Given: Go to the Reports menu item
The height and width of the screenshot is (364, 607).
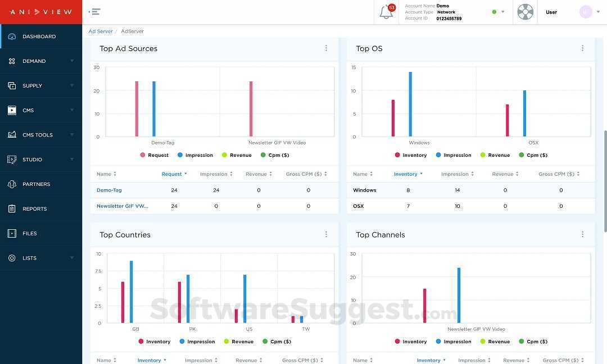Looking at the screenshot, I should pos(41,209).
